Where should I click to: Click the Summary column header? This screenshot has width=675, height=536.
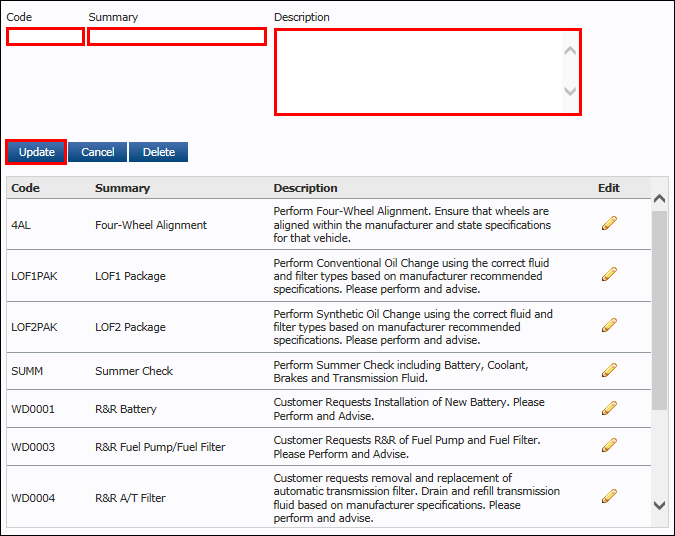point(122,188)
